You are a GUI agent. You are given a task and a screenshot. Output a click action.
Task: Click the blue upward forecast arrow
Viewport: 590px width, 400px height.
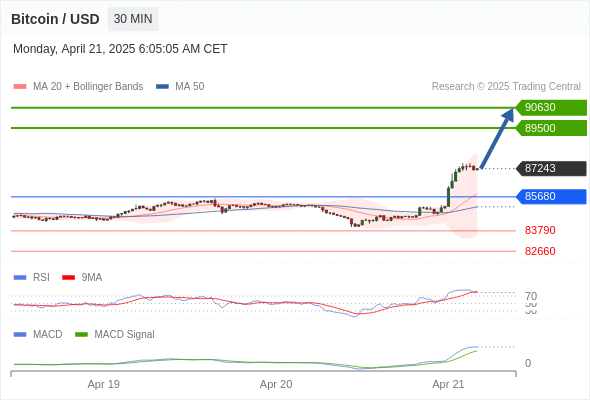click(497, 138)
